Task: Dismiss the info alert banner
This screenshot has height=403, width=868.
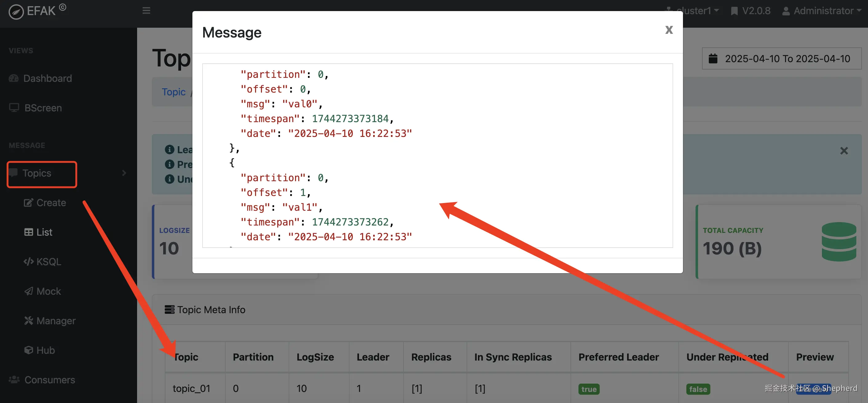Action: coord(844,151)
